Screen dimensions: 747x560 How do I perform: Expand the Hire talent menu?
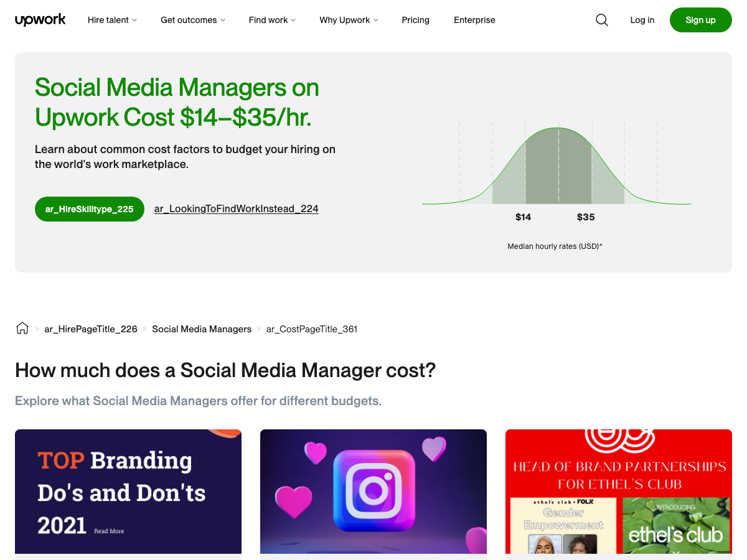coord(112,20)
